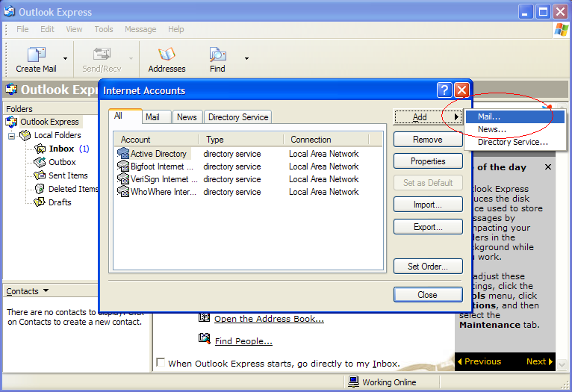Image resolution: width=572 pixels, height=392 pixels.
Task: Open the Contacts dropdown
Action: 46,290
